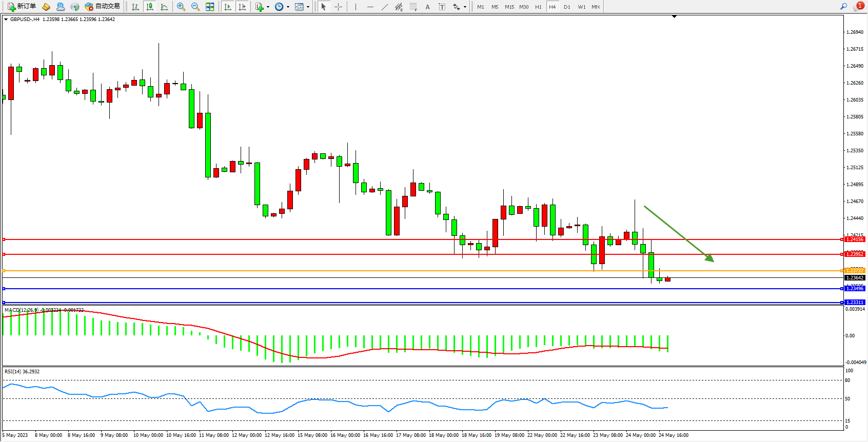Toggle chart shift button
Viewport: 868px width, 442px height.
coord(243,7)
